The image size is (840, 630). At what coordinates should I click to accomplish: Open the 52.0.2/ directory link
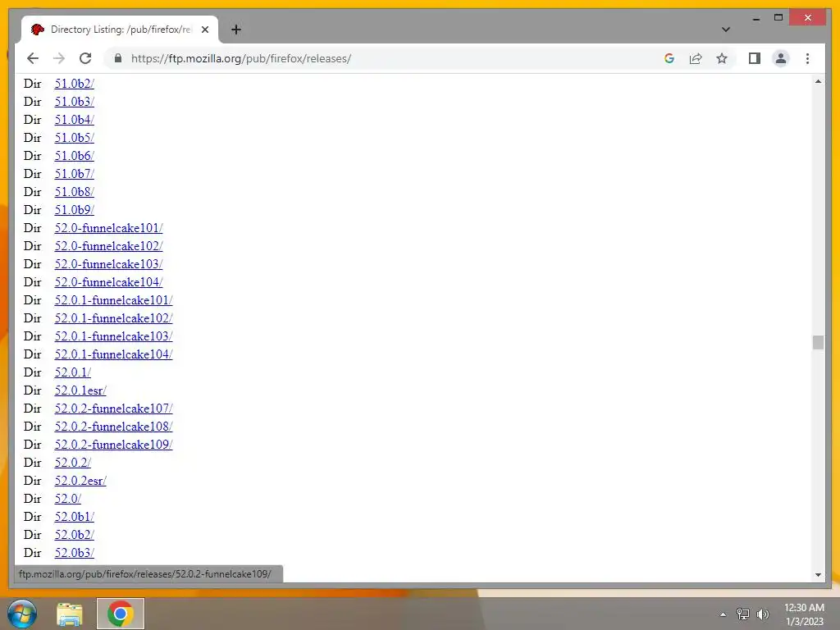pos(72,463)
